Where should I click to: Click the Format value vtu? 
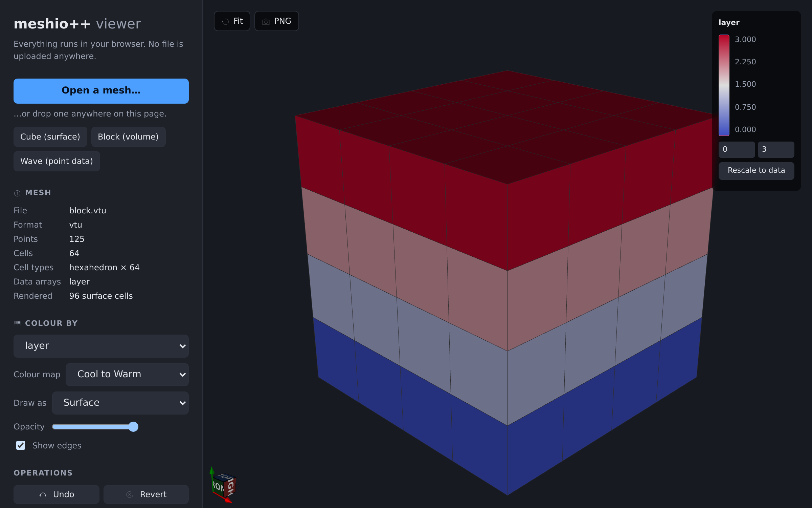(75, 225)
